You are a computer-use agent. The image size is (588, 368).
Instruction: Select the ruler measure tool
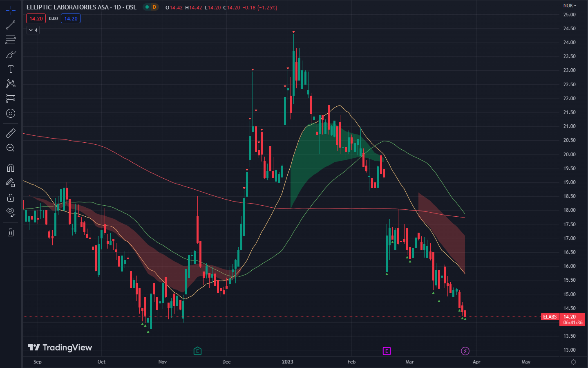point(11,133)
